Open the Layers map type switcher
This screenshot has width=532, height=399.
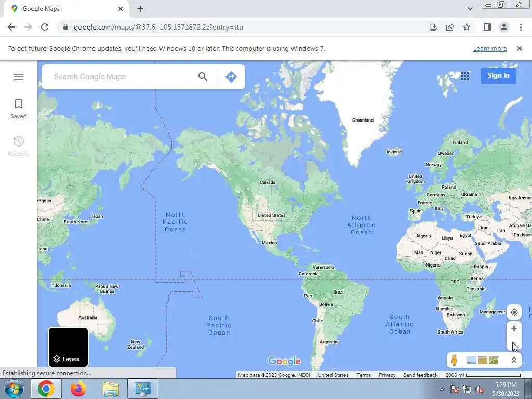[68, 347]
